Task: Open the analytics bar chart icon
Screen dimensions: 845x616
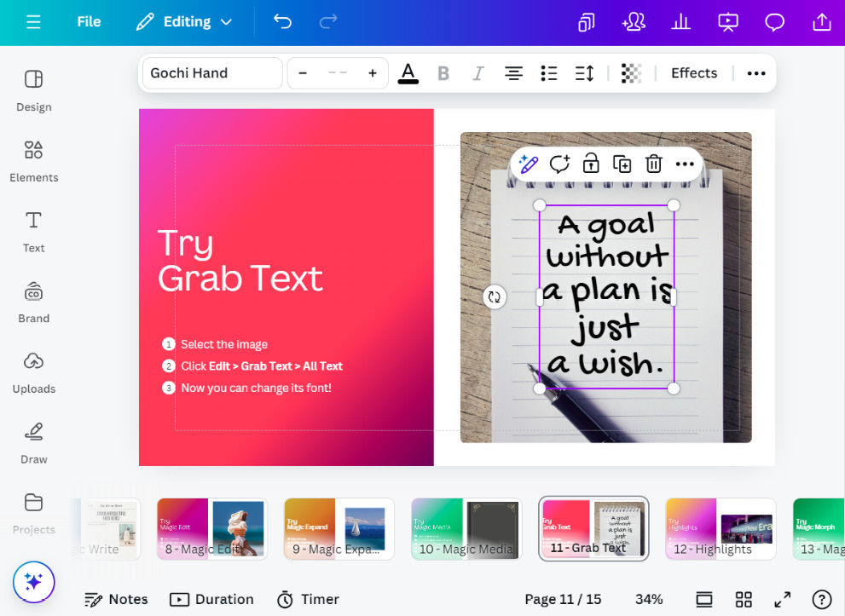Action: click(680, 22)
